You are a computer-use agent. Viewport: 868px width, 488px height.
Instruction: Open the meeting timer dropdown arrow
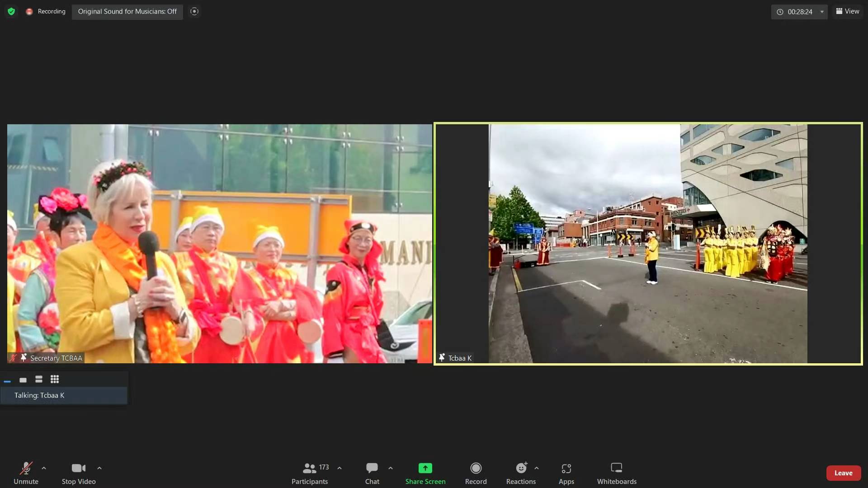pyautogui.click(x=822, y=12)
